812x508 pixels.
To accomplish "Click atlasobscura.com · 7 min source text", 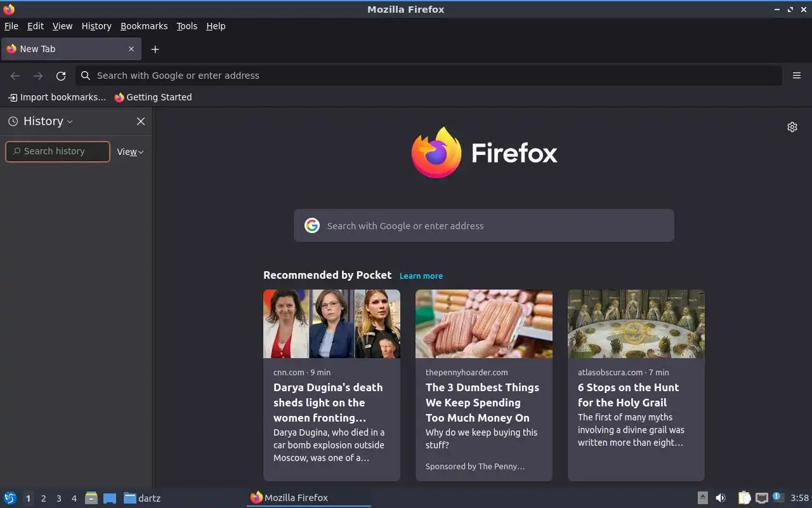I will [624, 372].
